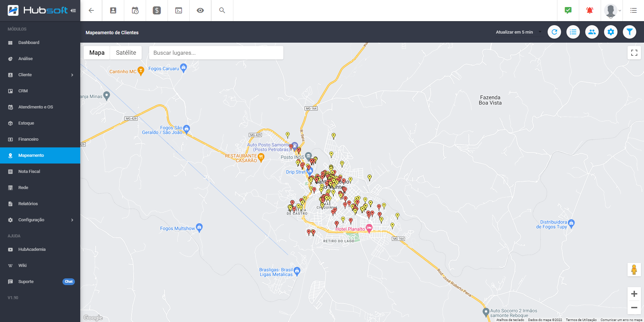Click the Hubsoft logo
The width and height of the screenshot is (644, 322).
click(38, 10)
